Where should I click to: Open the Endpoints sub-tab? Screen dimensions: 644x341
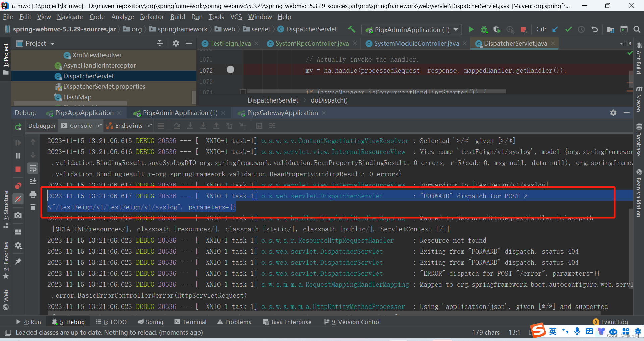(x=129, y=126)
